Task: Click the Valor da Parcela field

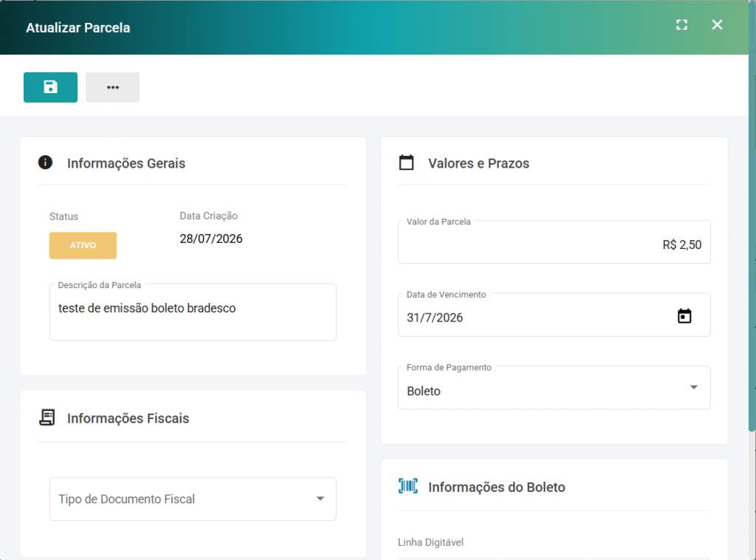Action: (554, 242)
